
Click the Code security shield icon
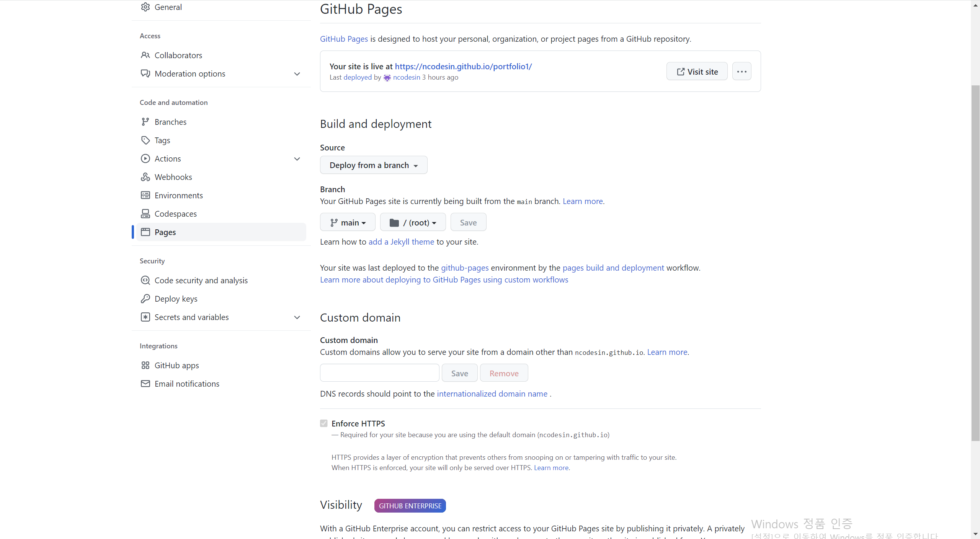[145, 280]
